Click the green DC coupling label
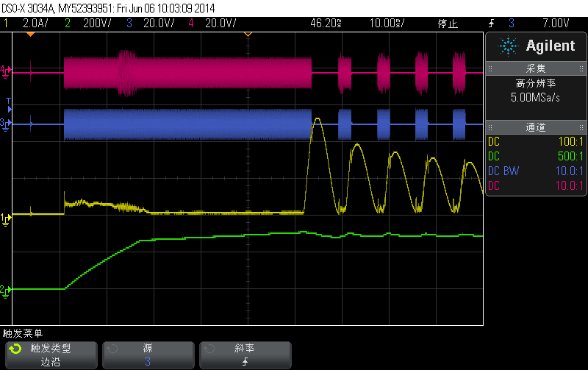The height and width of the screenshot is (370, 588). (493, 156)
